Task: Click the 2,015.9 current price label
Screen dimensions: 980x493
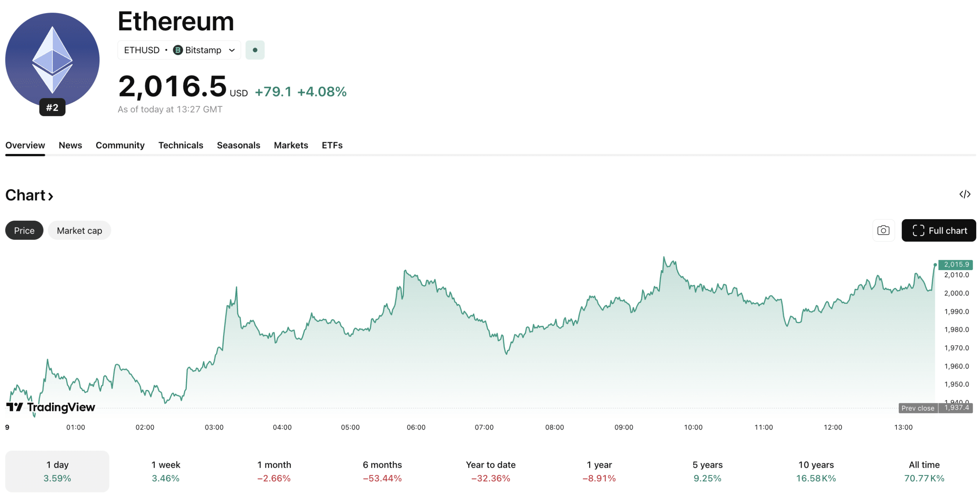Action: (955, 264)
